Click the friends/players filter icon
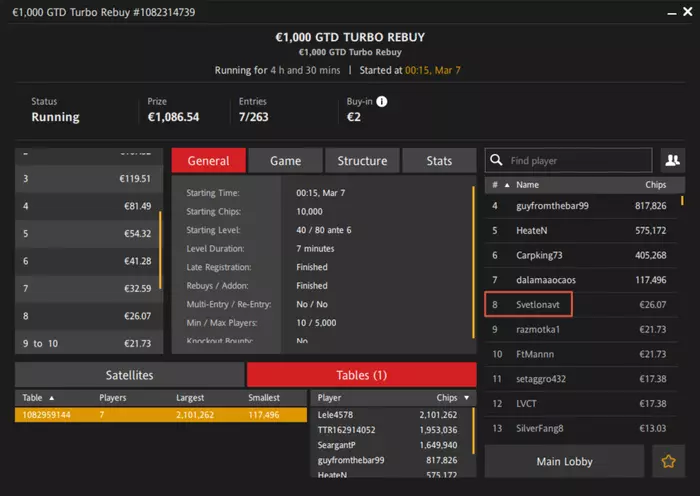This screenshot has width=700, height=496. tap(672, 160)
